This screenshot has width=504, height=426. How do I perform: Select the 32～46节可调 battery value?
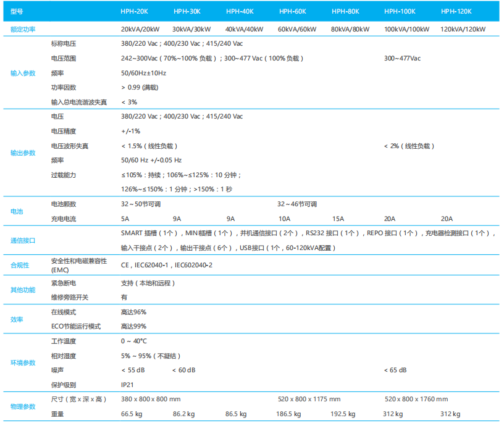297,204
